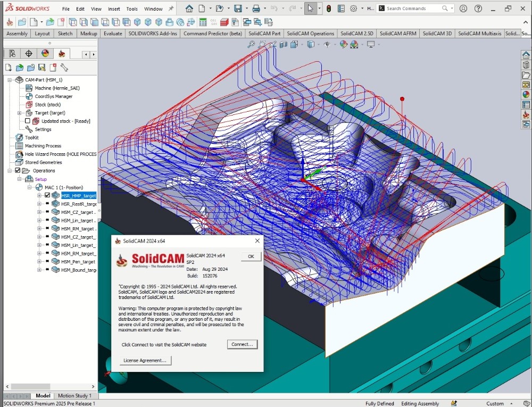
Task: Select the CoordSys Manager tree item
Action: click(53, 96)
